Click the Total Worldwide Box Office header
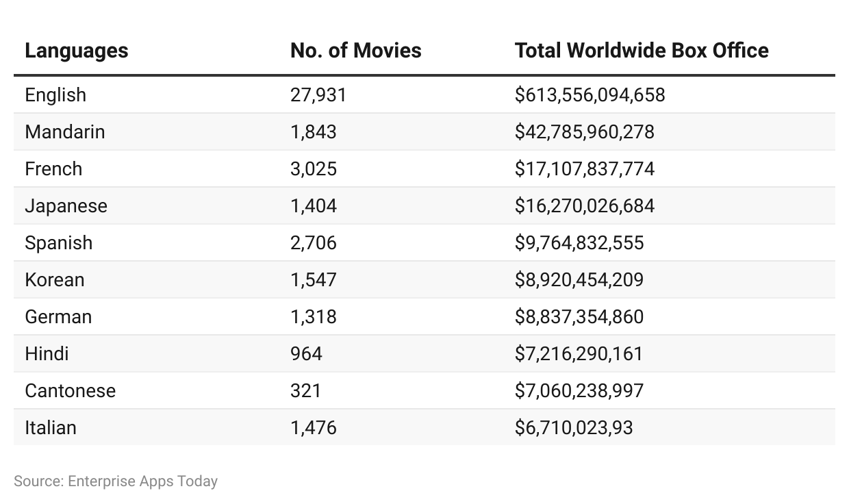Viewport: 849px width, 504px height. [x=642, y=51]
